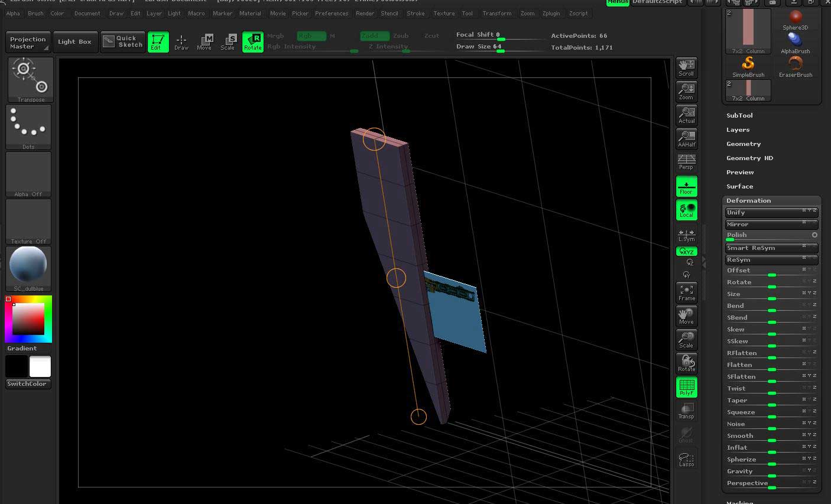The image size is (831, 504).
Task: Expand the SubTool palette section
Action: click(x=739, y=115)
